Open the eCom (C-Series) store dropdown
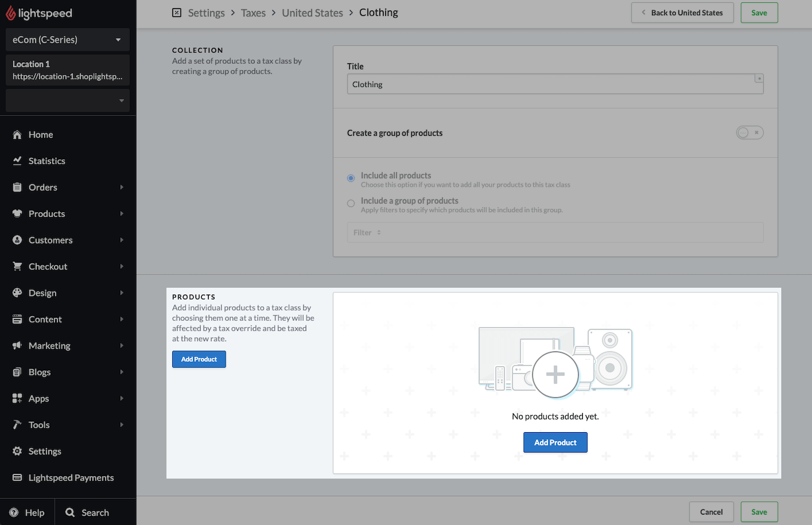Image resolution: width=812 pixels, height=525 pixels. point(67,39)
